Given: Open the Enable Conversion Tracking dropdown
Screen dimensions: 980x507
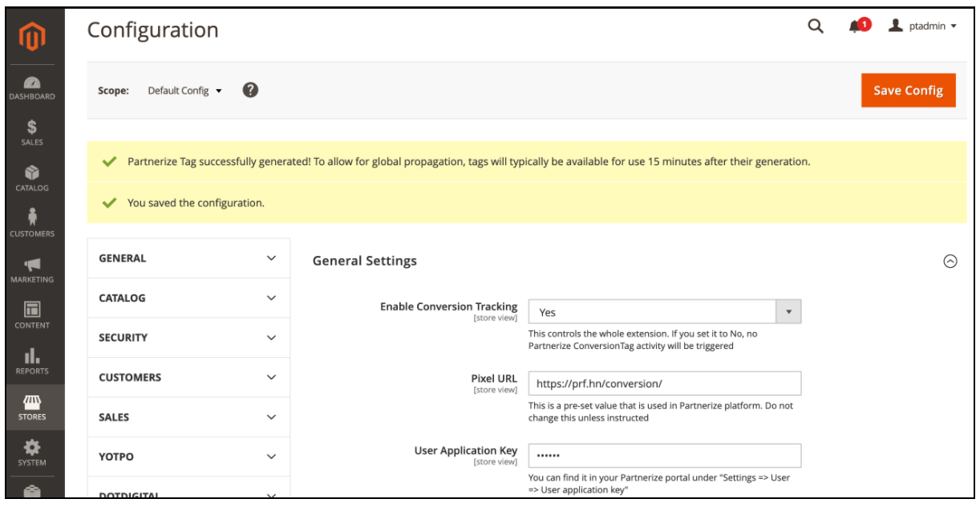Looking at the screenshot, I should pos(665,312).
